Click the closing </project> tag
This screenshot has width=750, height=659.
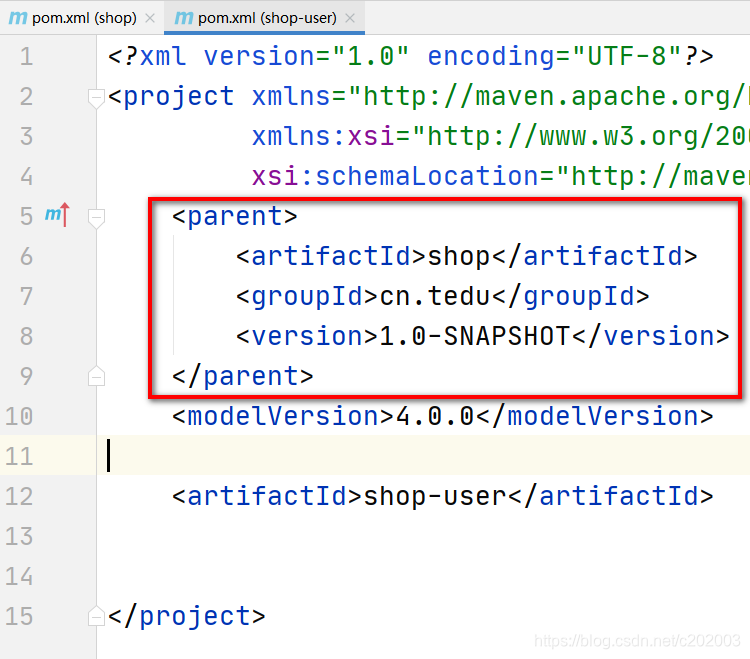(x=187, y=616)
